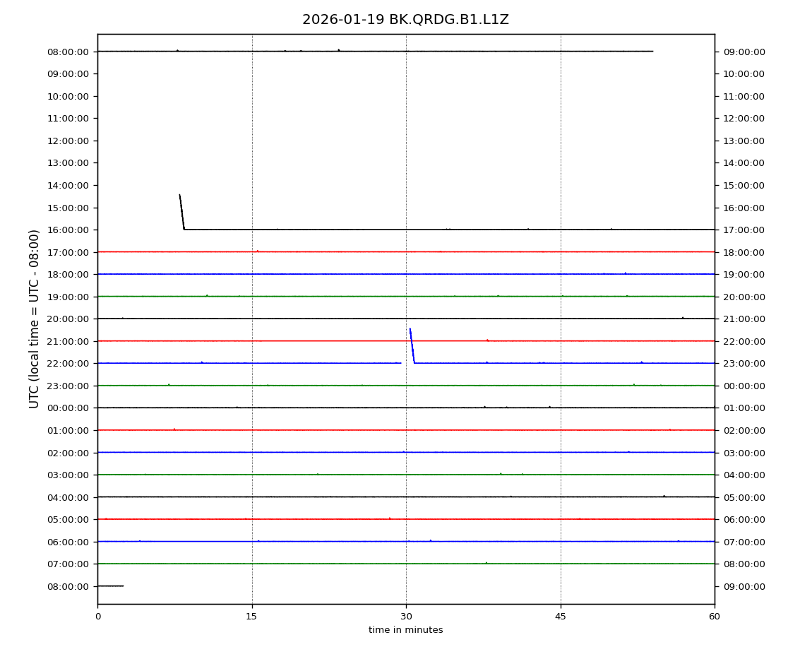812x671 pixels.
Task: Click the 'time in minutes' axis label
Action: click(x=405, y=630)
